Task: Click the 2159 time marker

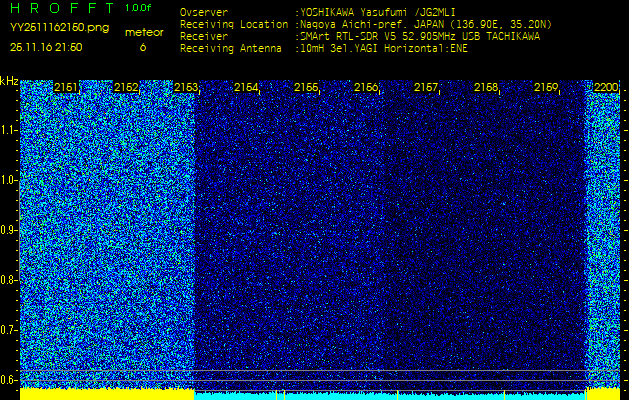Action: 546,87
